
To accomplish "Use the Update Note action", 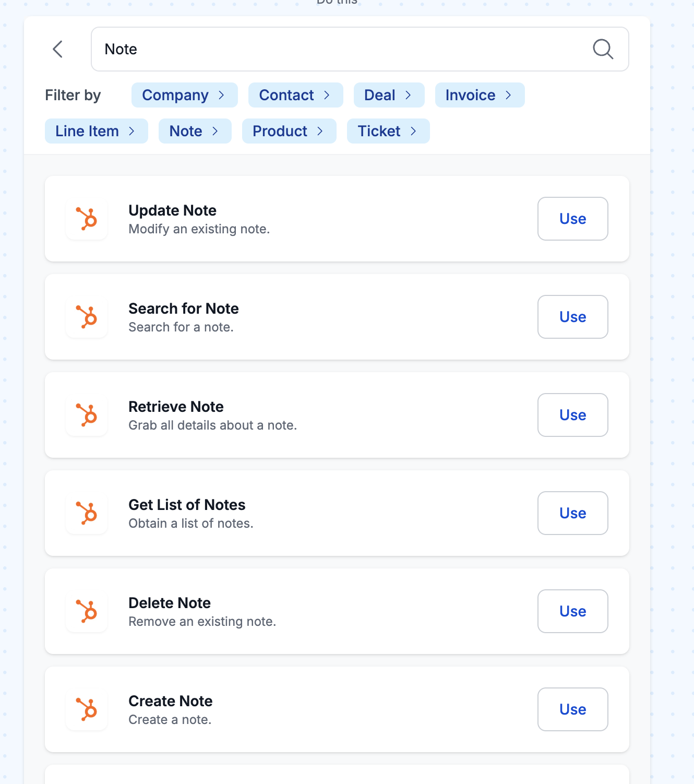I will 573,219.
